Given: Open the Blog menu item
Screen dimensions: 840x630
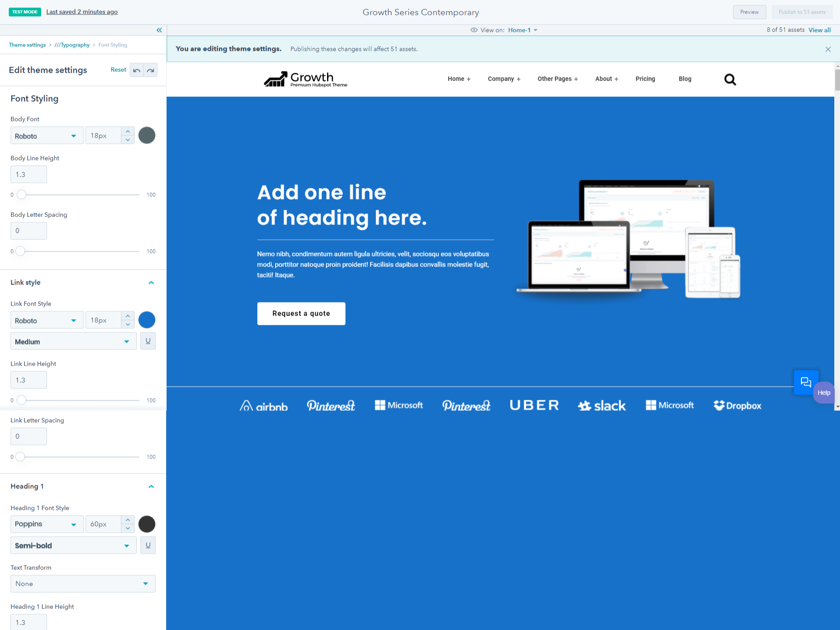Looking at the screenshot, I should [685, 79].
